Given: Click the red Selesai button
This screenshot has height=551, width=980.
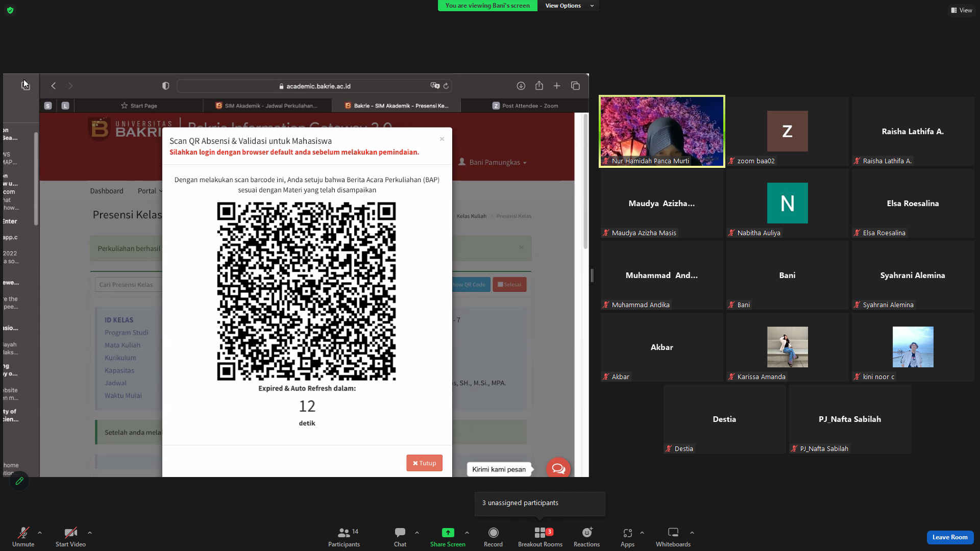Looking at the screenshot, I should [509, 285].
